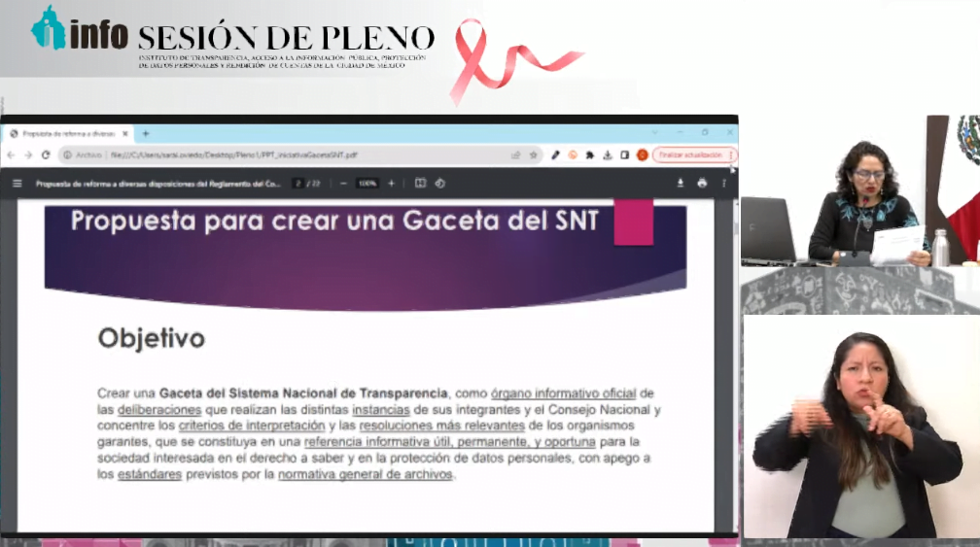980x547 pixels.
Task: Click the PDF zoom in plus button
Action: [x=392, y=183]
